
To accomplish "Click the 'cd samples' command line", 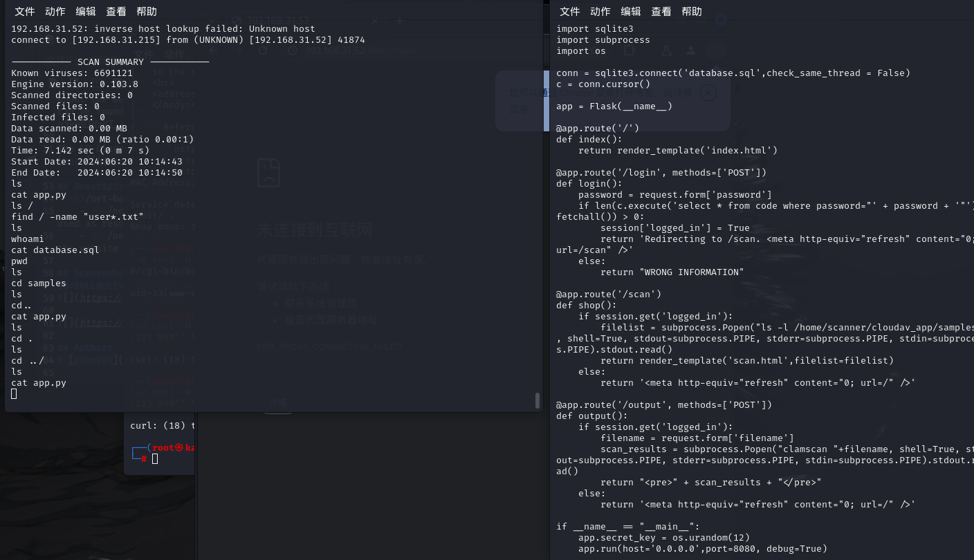I will [x=39, y=283].
